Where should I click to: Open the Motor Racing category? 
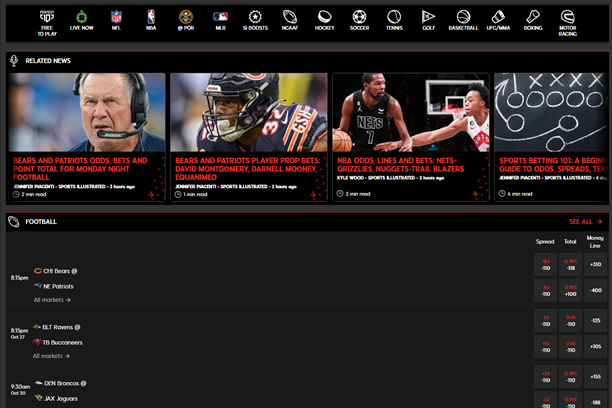568,20
